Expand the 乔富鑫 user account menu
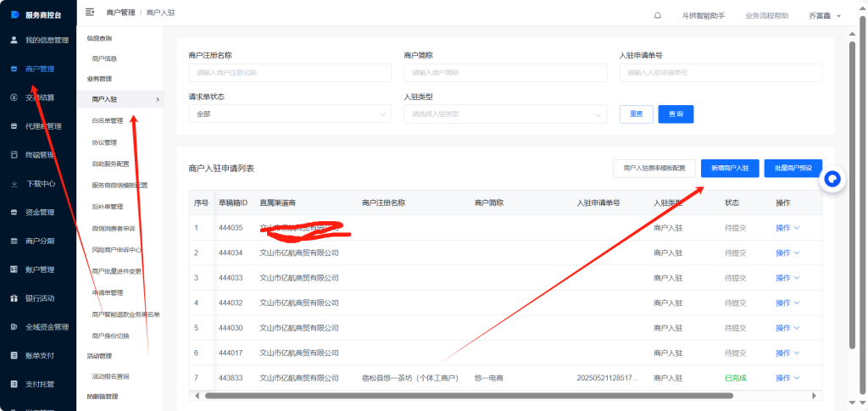The image size is (868, 411). tap(824, 15)
